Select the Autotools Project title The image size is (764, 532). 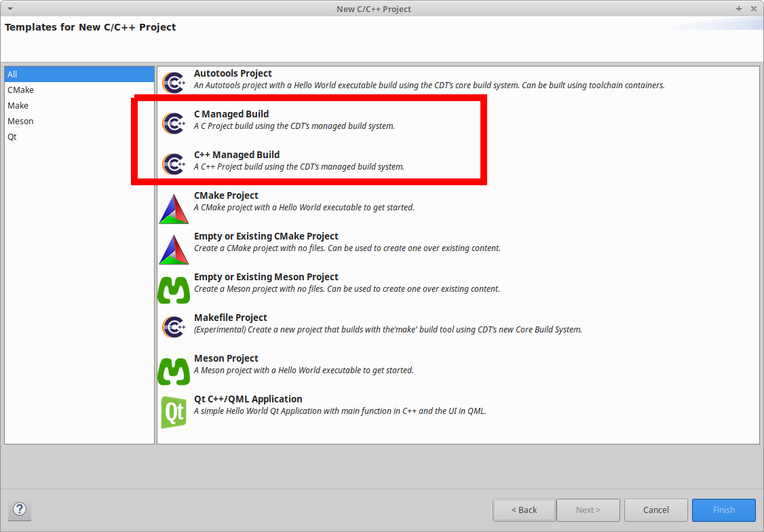tap(233, 73)
